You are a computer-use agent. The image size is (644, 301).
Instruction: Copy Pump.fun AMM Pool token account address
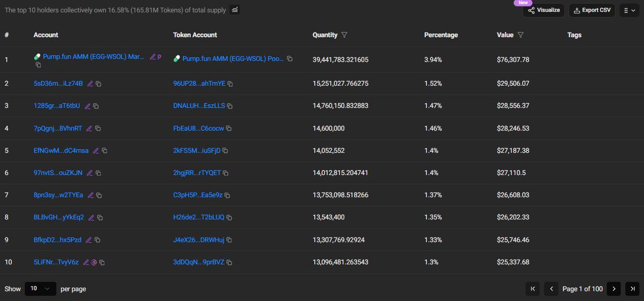tap(290, 59)
